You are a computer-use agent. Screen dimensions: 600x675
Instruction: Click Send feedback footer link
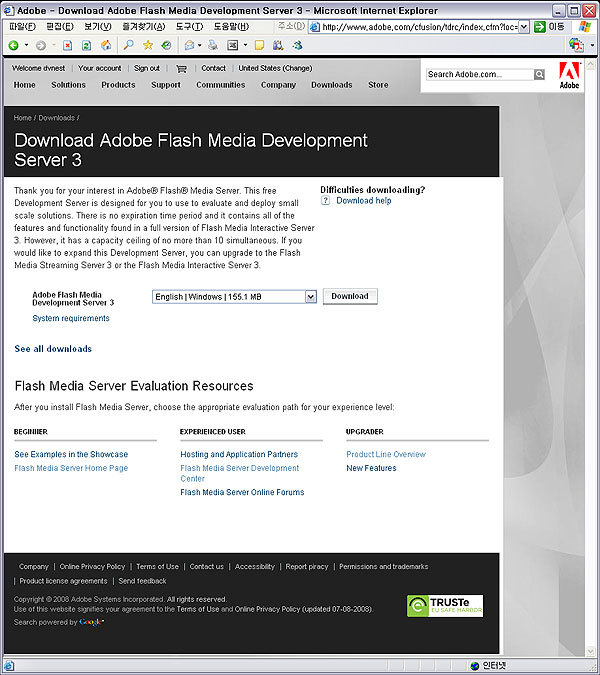click(x=142, y=581)
